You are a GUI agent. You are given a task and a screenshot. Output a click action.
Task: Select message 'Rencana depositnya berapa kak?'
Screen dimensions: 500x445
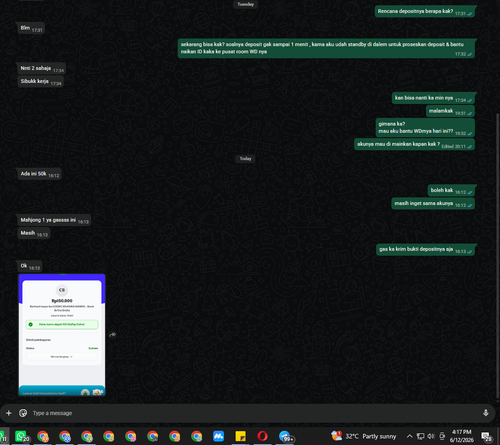[425, 12]
